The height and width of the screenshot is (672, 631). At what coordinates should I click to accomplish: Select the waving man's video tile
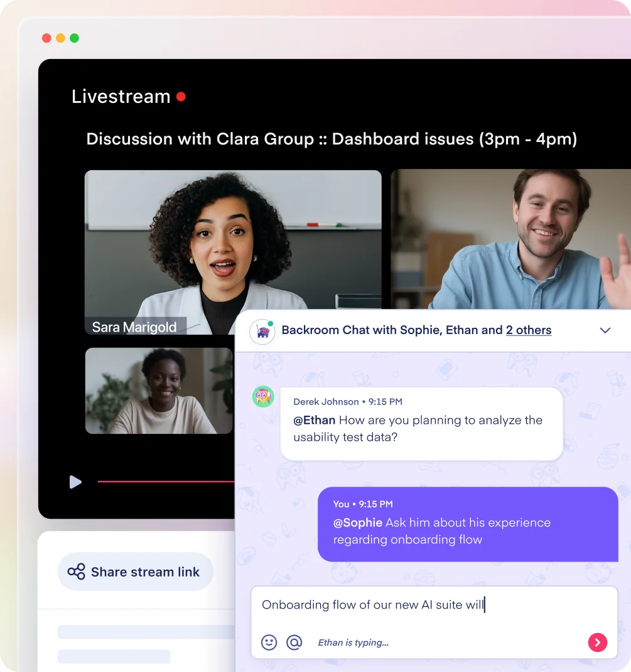(510, 239)
